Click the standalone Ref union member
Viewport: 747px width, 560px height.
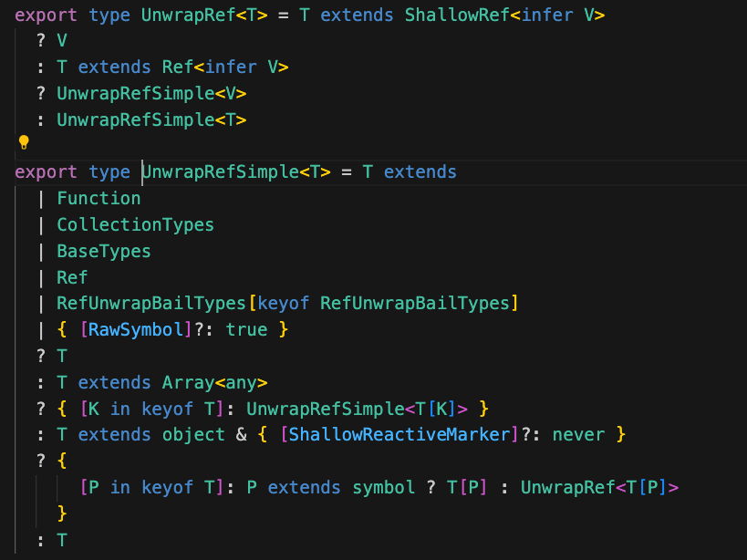[72, 277]
